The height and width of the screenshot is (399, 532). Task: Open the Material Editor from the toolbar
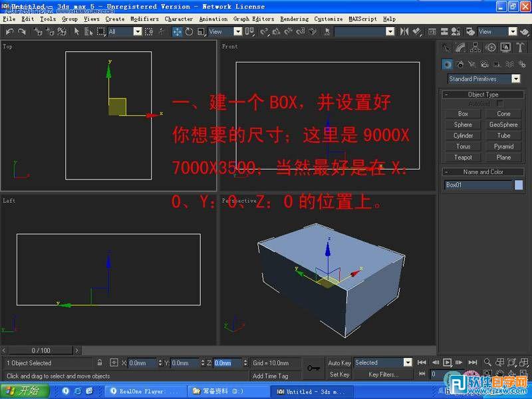[x=456, y=31]
